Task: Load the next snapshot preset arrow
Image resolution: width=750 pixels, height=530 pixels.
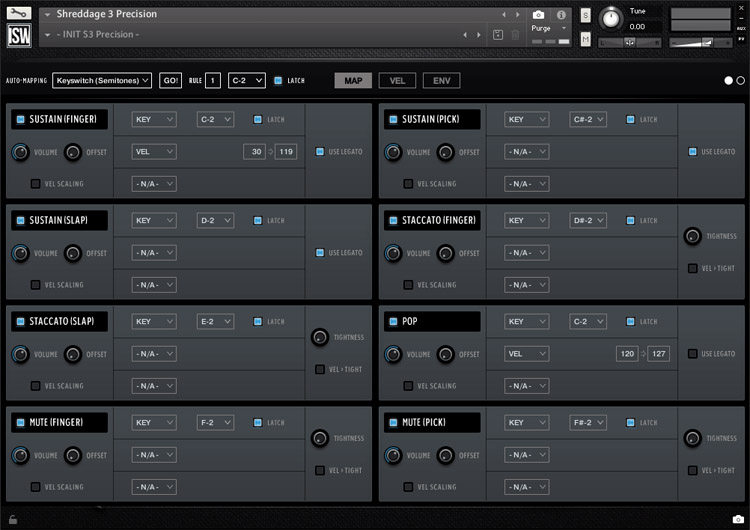Action: (x=479, y=35)
